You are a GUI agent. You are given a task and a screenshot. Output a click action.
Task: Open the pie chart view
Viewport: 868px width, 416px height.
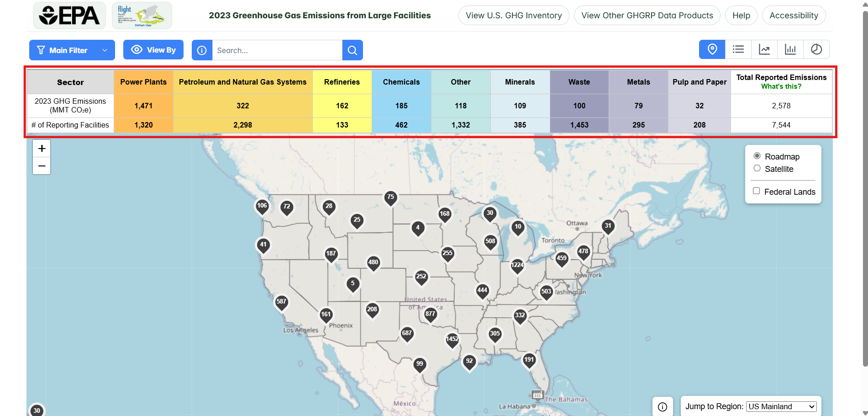pyautogui.click(x=817, y=49)
